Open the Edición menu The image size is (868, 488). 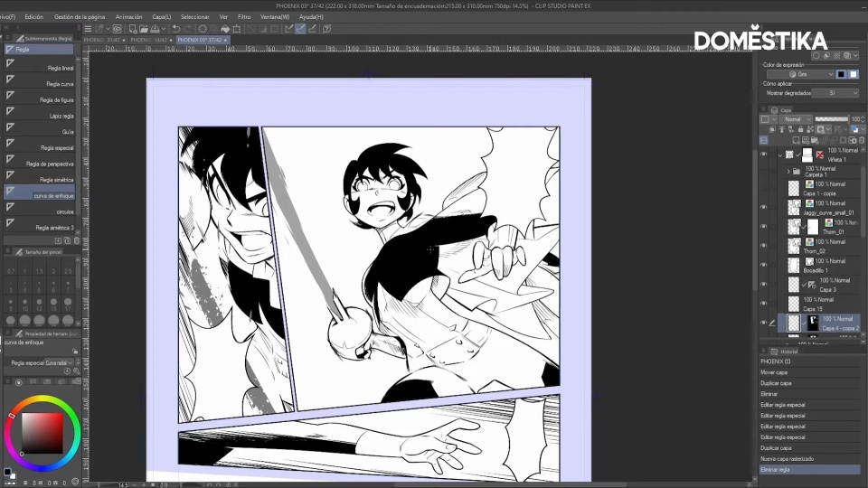point(33,17)
